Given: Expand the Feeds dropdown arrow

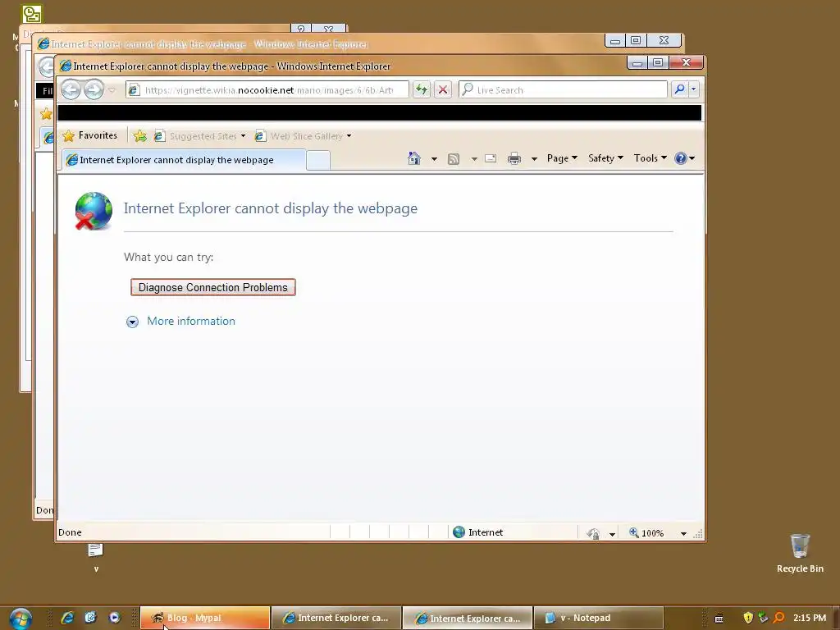Looking at the screenshot, I should point(474,158).
